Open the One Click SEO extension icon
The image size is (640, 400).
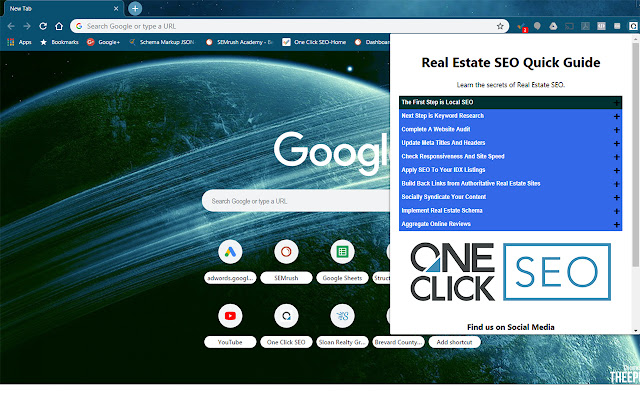(633, 26)
